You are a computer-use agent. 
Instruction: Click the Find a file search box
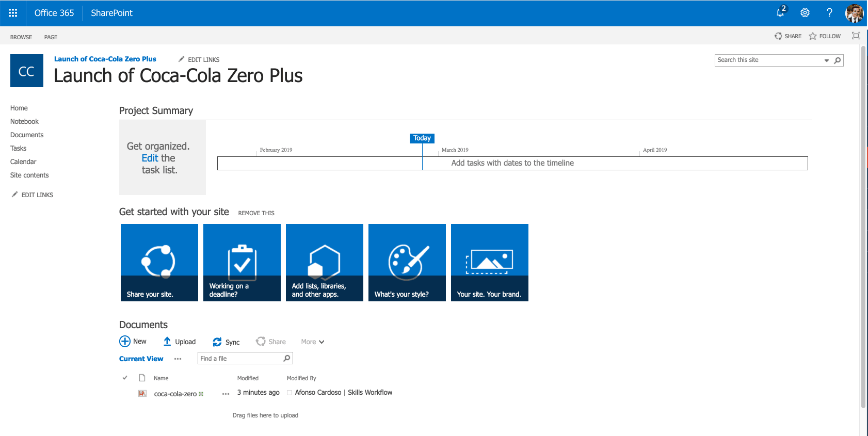pyautogui.click(x=240, y=359)
